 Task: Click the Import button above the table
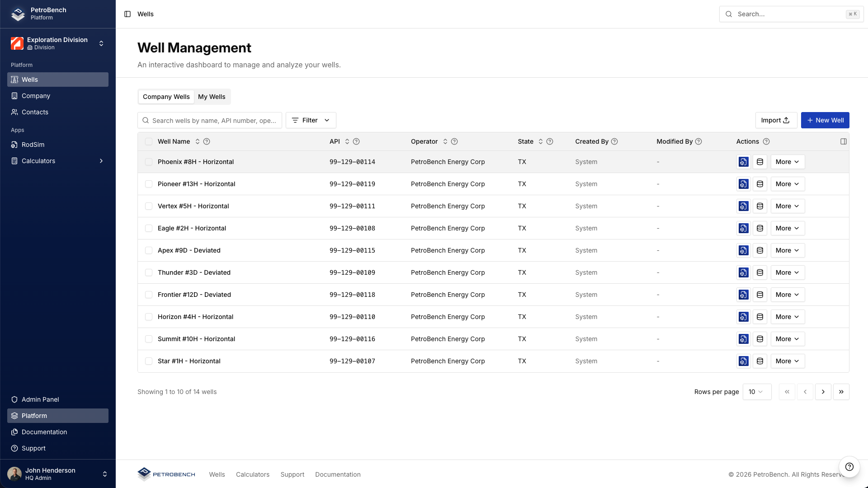coord(776,120)
